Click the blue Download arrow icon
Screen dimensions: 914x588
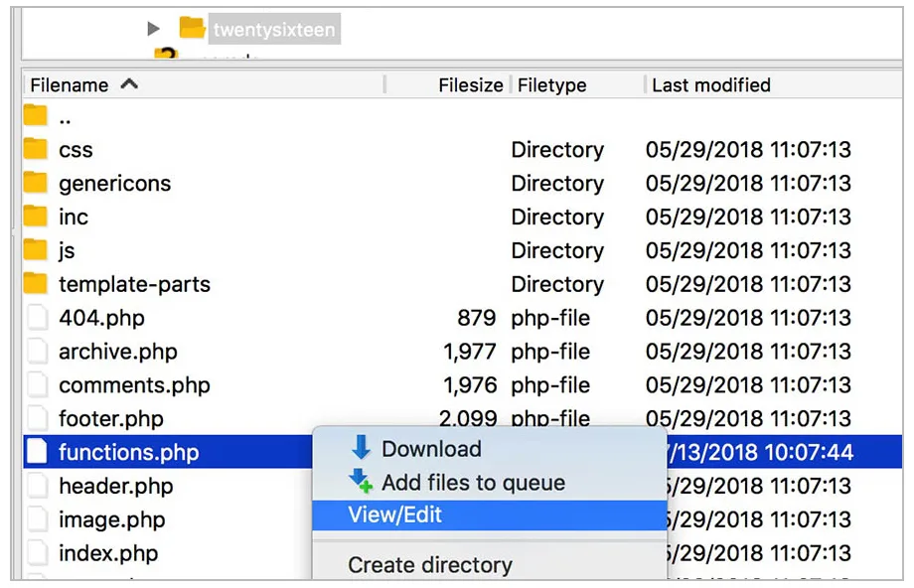coord(362,447)
